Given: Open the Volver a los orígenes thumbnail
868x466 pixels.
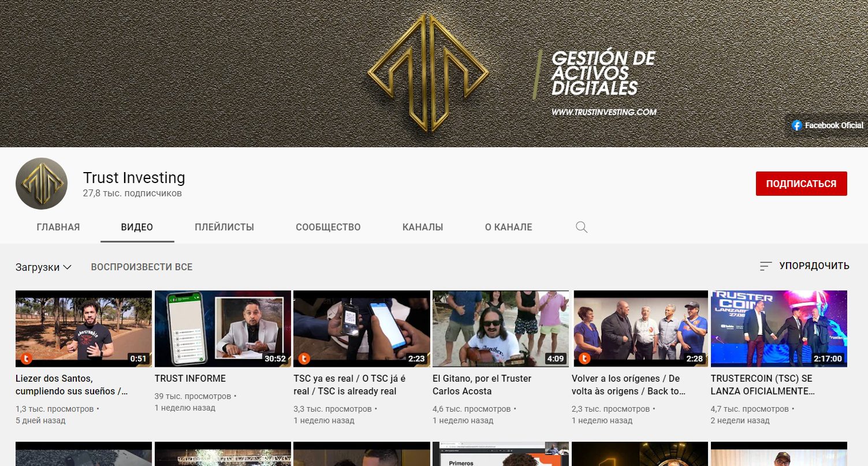Looking at the screenshot, I should (x=640, y=329).
